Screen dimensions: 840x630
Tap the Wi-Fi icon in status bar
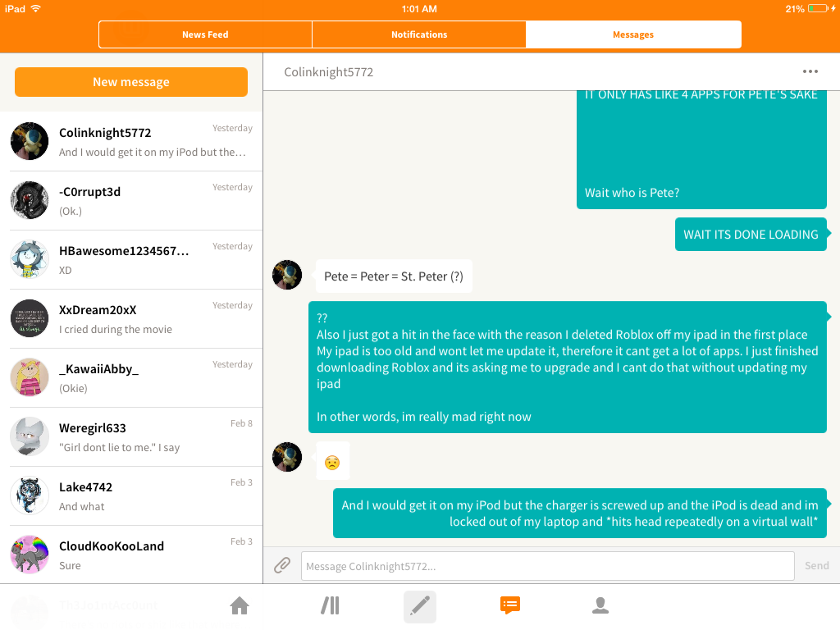[36, 8]
